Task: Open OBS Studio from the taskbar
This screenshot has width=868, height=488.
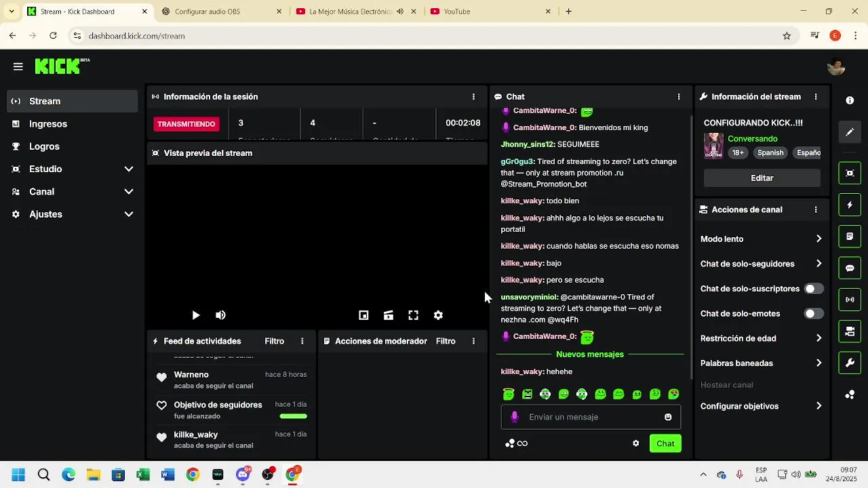Action: (268, 474)
